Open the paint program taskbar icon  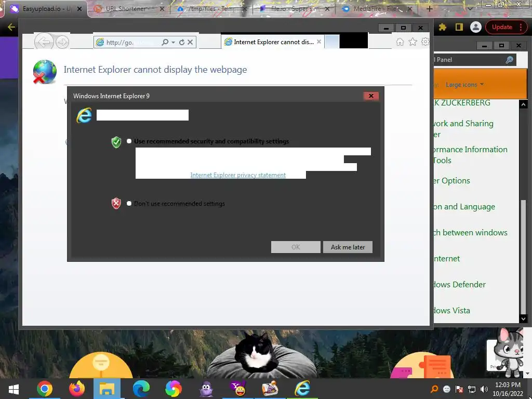pyautogui.click(x=270, y=389)
